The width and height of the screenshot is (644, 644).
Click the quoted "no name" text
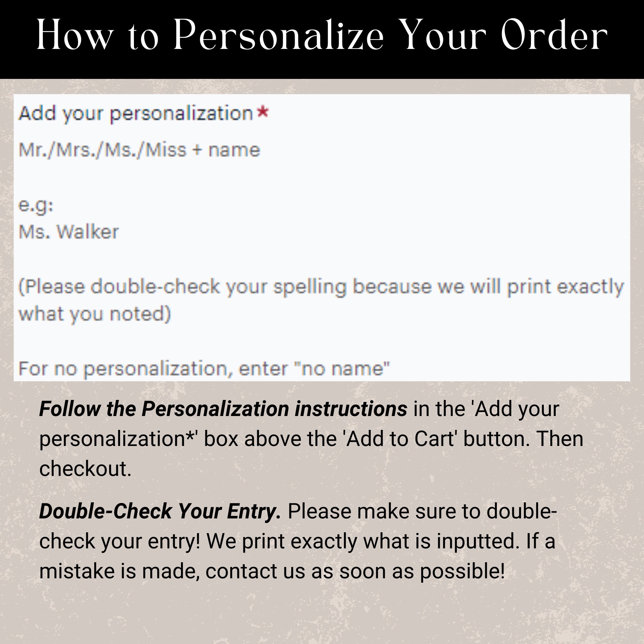(342, 368)
